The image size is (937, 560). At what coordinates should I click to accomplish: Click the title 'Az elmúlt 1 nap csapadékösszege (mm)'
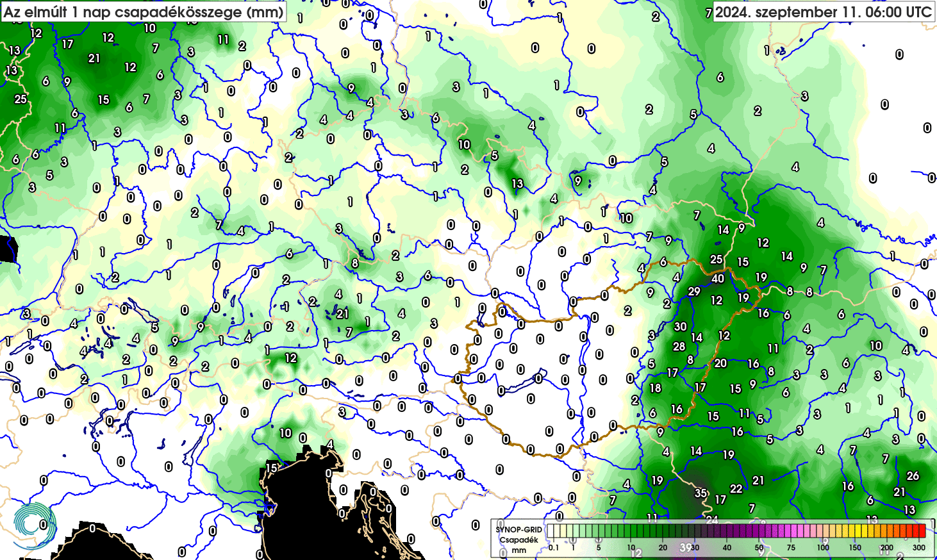[x=144, y=12]
